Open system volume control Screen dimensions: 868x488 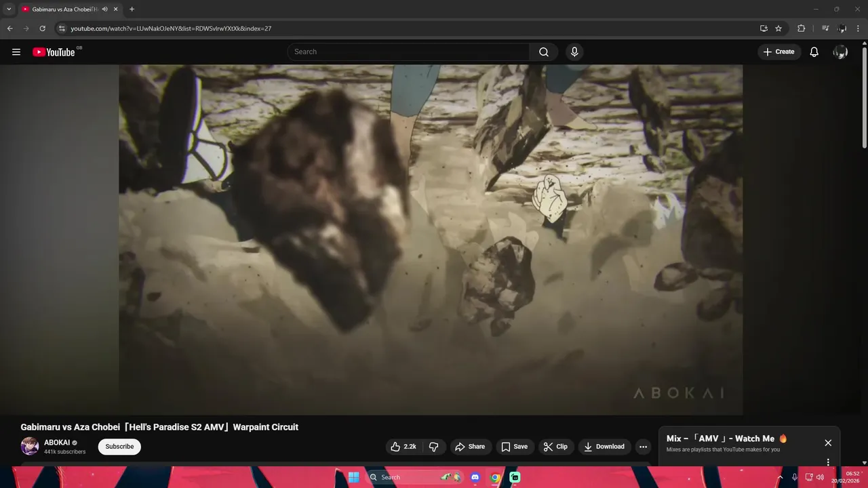click(x=820, y=477)
